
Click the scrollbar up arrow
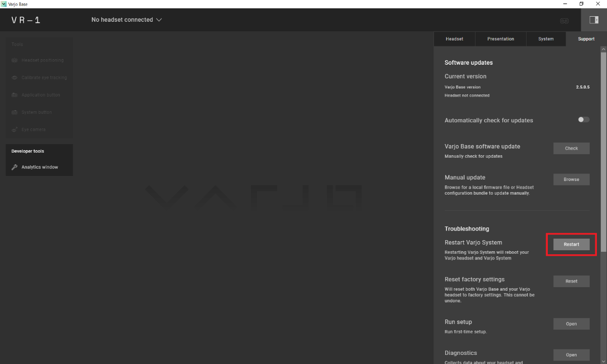(x=603, y=49)
